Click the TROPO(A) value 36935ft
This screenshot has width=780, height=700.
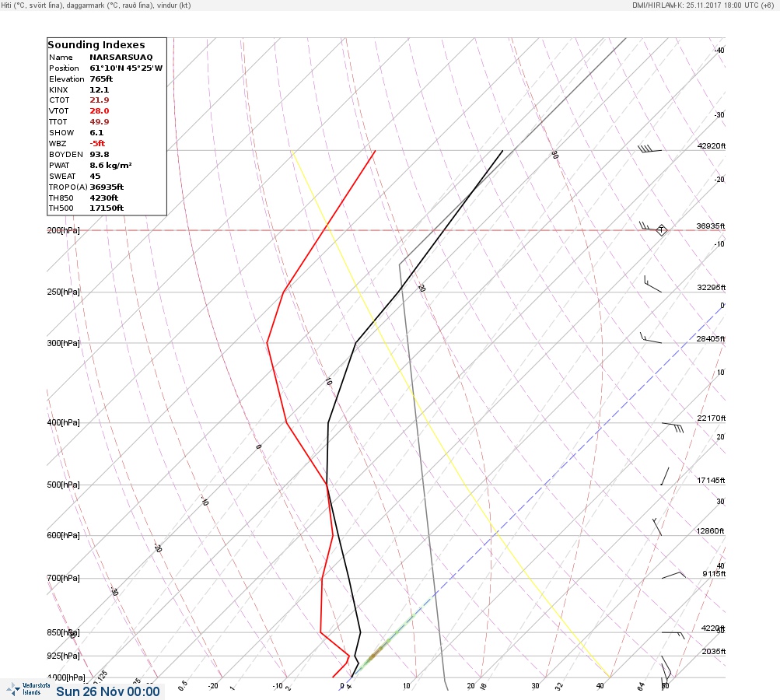click(107, 187)
